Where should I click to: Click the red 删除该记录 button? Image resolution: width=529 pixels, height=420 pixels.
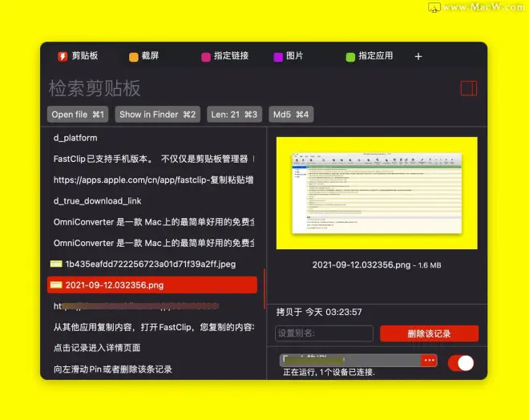pos(429,333)
